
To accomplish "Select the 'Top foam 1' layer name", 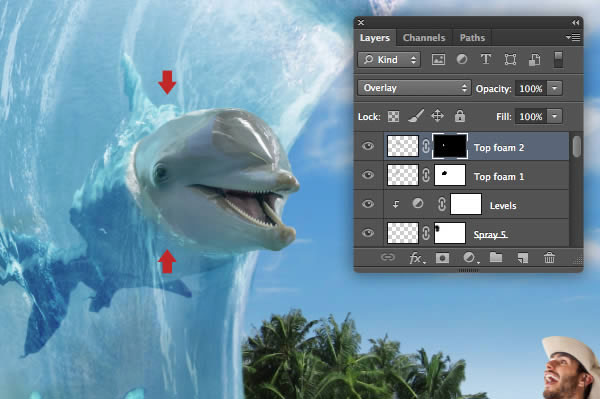I will click(x=499, y=177).
